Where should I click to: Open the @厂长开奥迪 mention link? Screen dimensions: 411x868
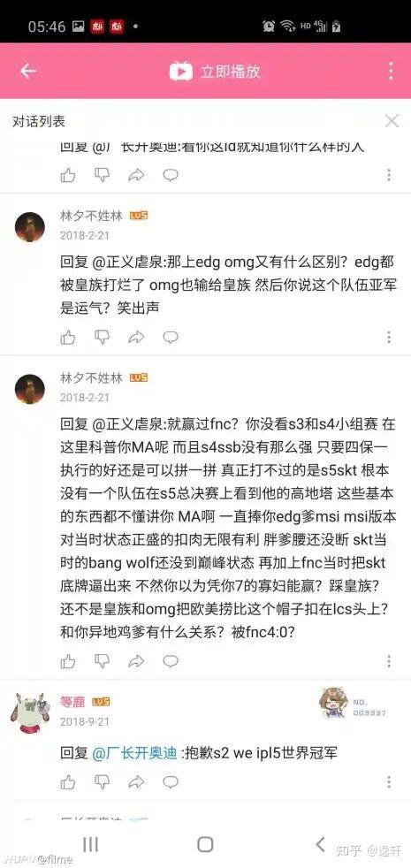134,753
